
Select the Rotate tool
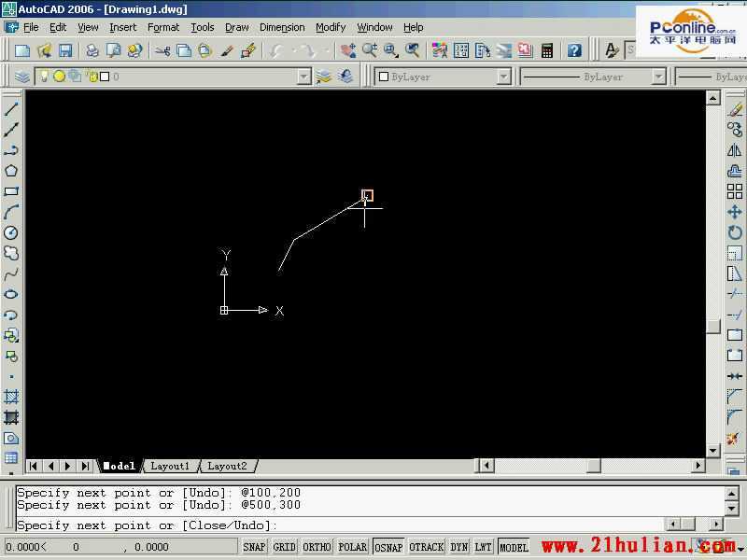tap(735, 232)
